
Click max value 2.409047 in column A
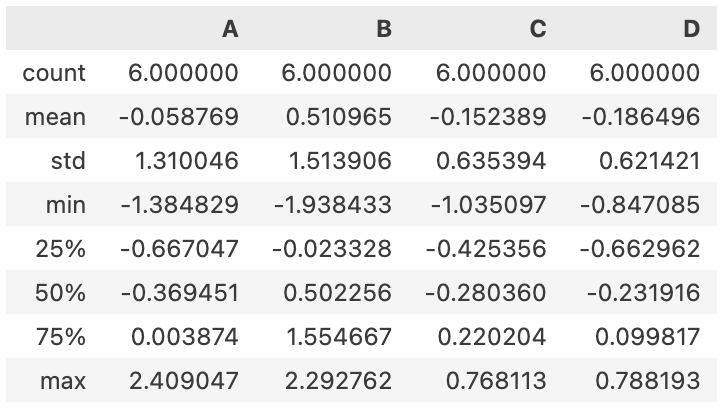point(184,382)
